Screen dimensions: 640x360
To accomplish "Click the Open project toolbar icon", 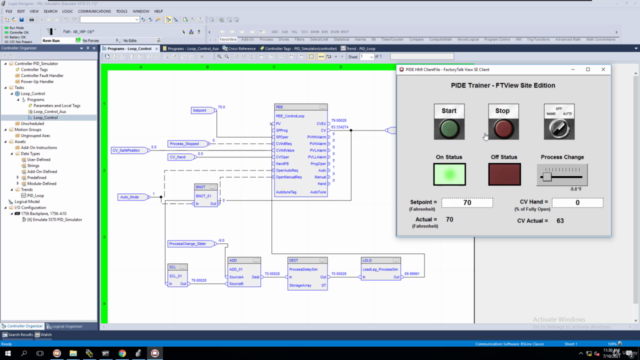I will (14, 20).
